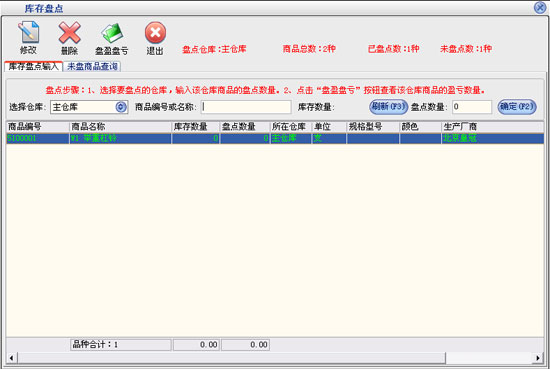Focus the 商品编号或名称 input field
The height and width of the screenshot is (369, 550).
click(246, 107)
